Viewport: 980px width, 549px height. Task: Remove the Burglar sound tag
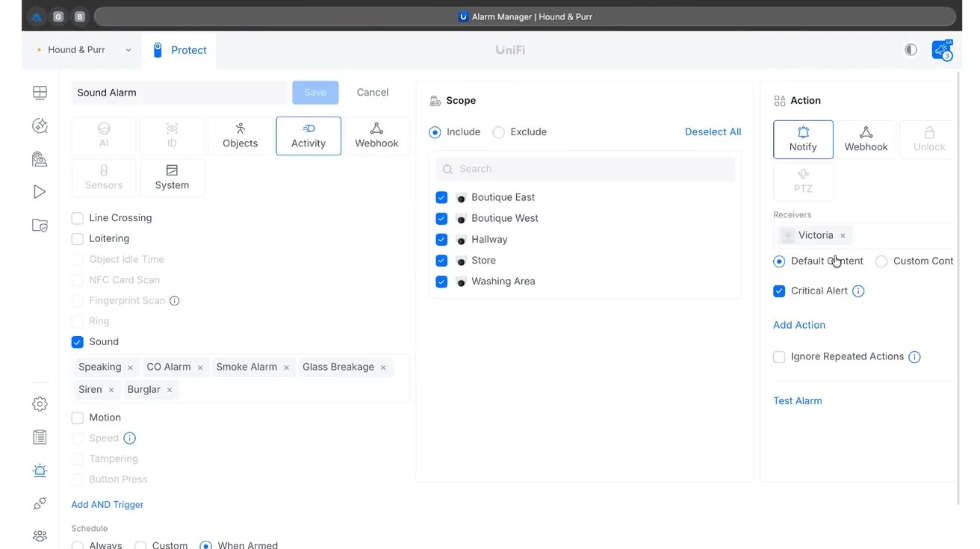pyautogui.click(x=170, y=390)
